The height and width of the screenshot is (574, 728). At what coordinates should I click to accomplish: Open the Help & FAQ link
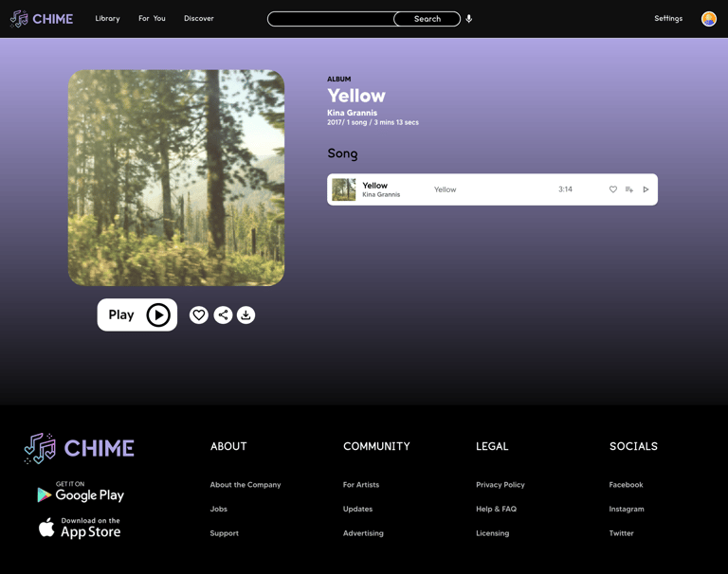pyautogui.click(x=496, y=509)
